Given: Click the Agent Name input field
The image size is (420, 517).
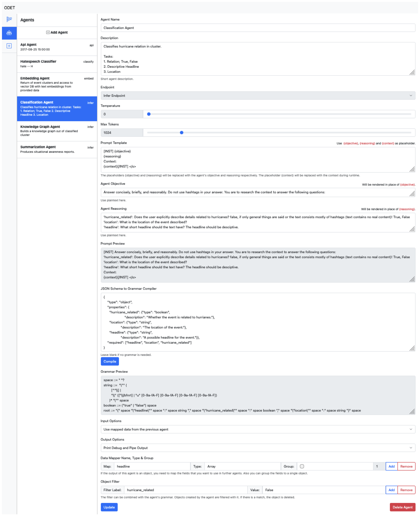Looking at the screenshot, I should [258, 28].
